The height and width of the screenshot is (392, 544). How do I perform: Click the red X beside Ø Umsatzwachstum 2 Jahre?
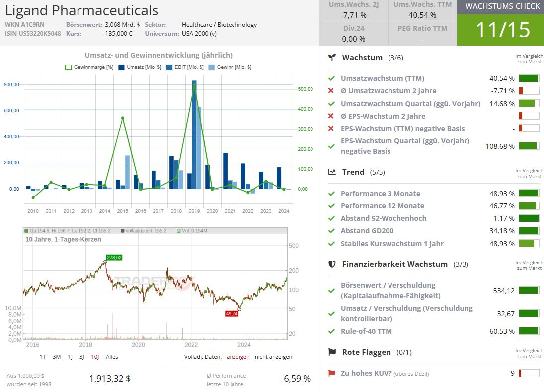tap(331, 91)
